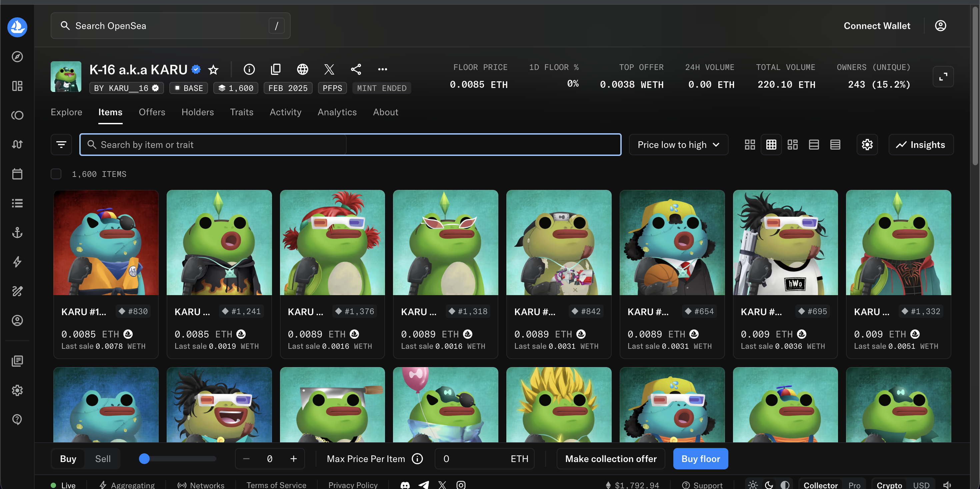Toggle sound in the footer
The height and width of the screenshot is (489, 980).
947,485
